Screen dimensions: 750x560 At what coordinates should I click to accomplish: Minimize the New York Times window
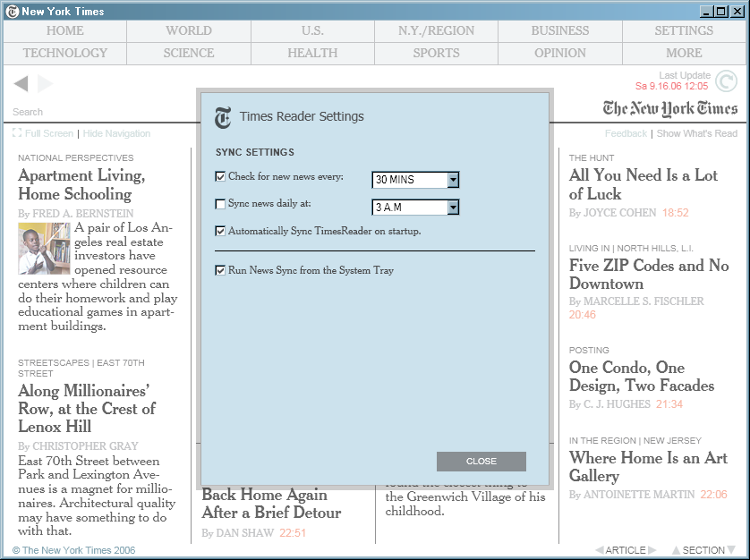pyautogui.click(x=706, y=12)
